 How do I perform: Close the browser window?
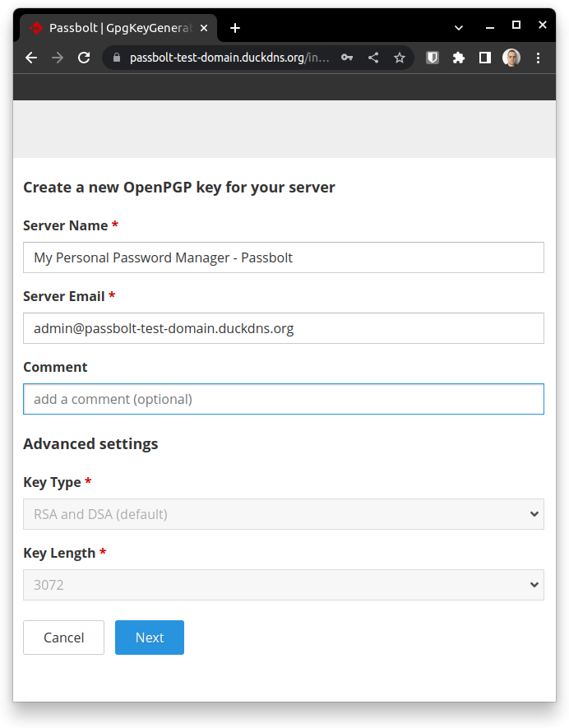(543, 25)
